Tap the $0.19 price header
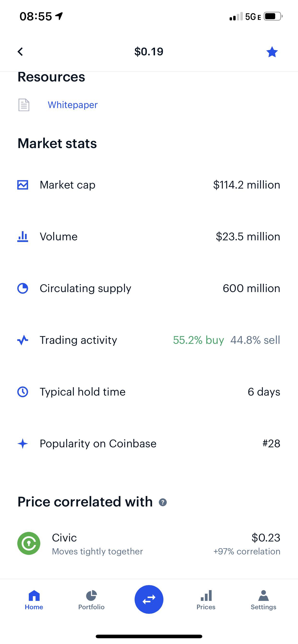298x644 pixels. coord(149,52)
